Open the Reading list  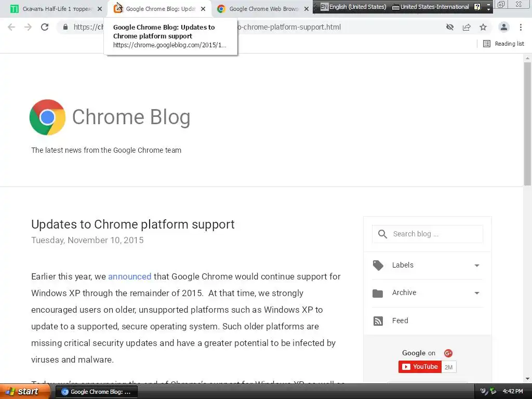click(x=503, y=44)
